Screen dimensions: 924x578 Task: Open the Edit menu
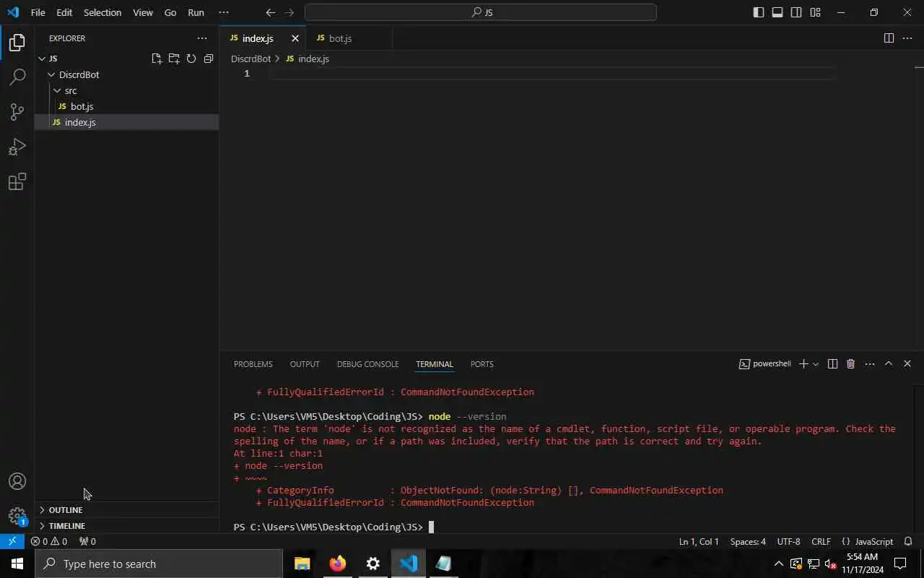(x=64, y=12)
